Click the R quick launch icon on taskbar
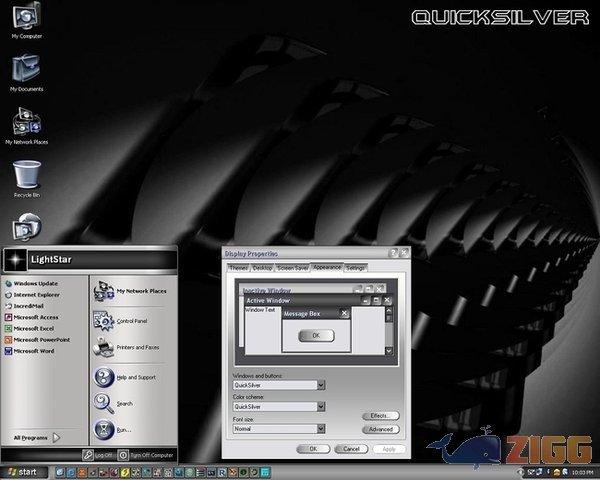The width and height of the screenshot is (600, 480). 222,472
